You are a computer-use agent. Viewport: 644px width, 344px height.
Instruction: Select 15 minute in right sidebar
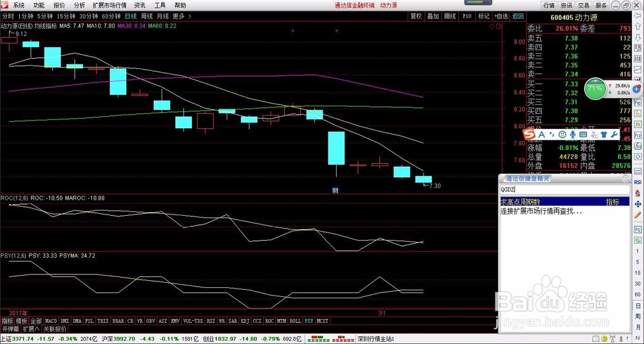click(638, 272)
